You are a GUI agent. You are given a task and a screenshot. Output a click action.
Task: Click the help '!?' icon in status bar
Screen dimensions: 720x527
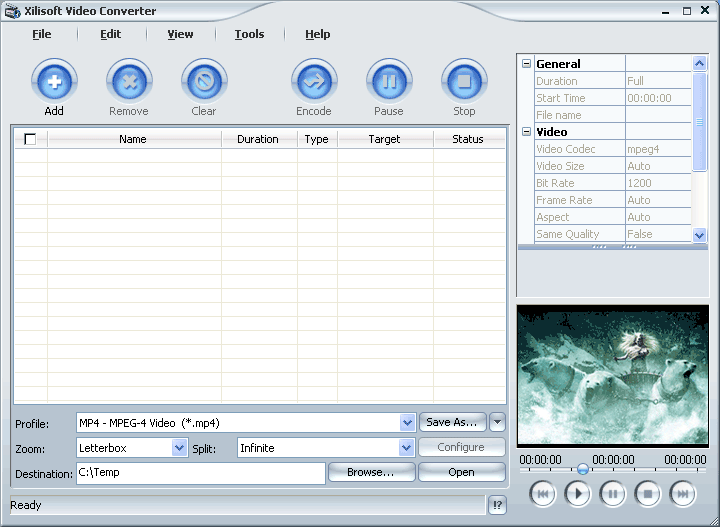tap(497, 505)
